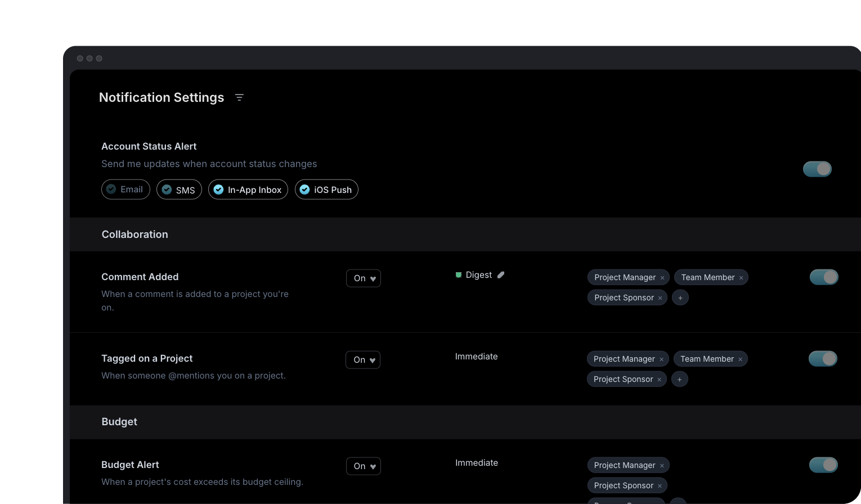Screen dimensions: 861x504
Task: Remove Team Member tag from Comment Added
Action: pyautogui.click(x=741, y=278)
